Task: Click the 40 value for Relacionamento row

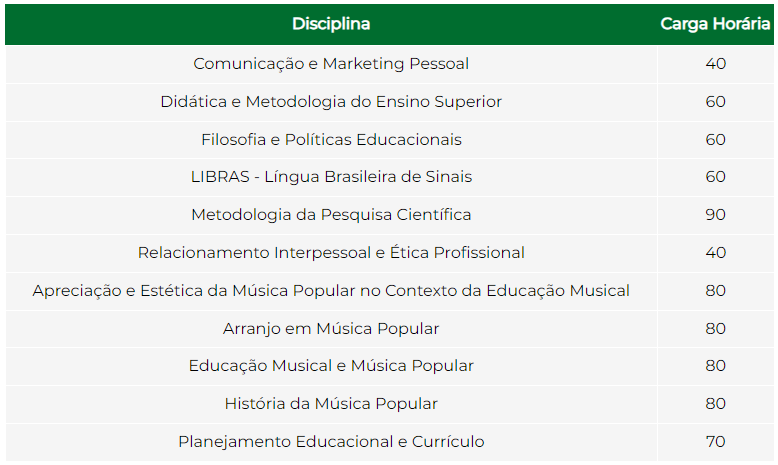Action: coord(715,253)
